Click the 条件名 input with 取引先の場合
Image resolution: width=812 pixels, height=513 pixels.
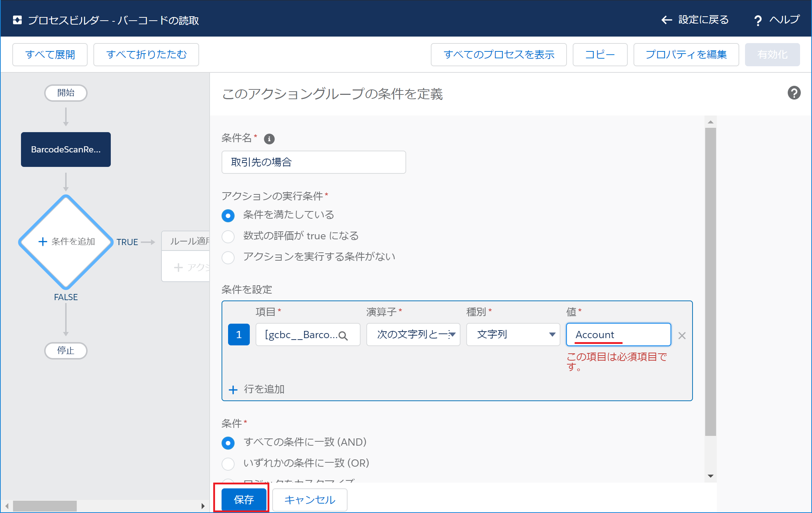[314, 162]
